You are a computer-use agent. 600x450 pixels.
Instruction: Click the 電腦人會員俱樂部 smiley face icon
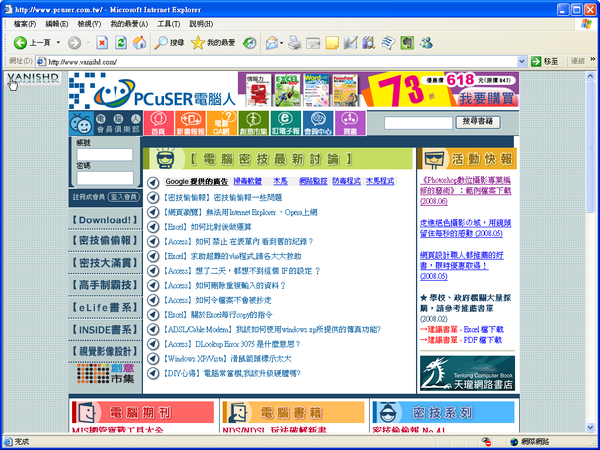81,123
